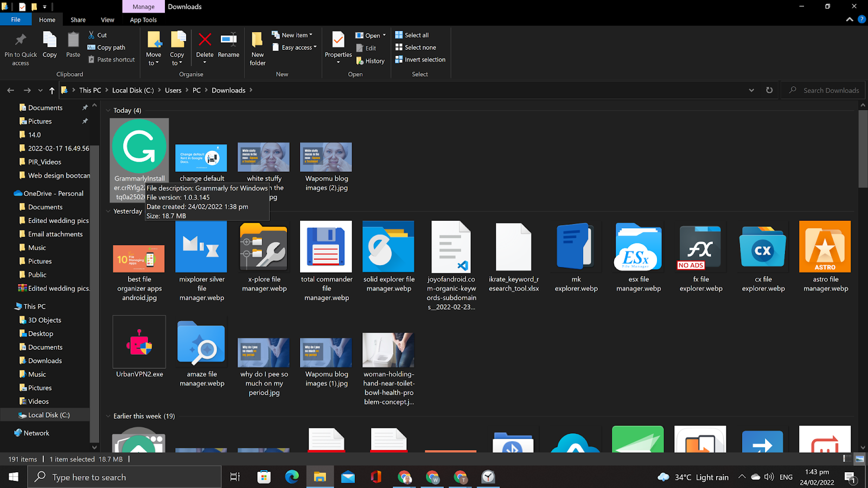Open the View ribbon tab
Viewport: 868px width, 488px height.
pyautogui.click(x=107, y=20)
